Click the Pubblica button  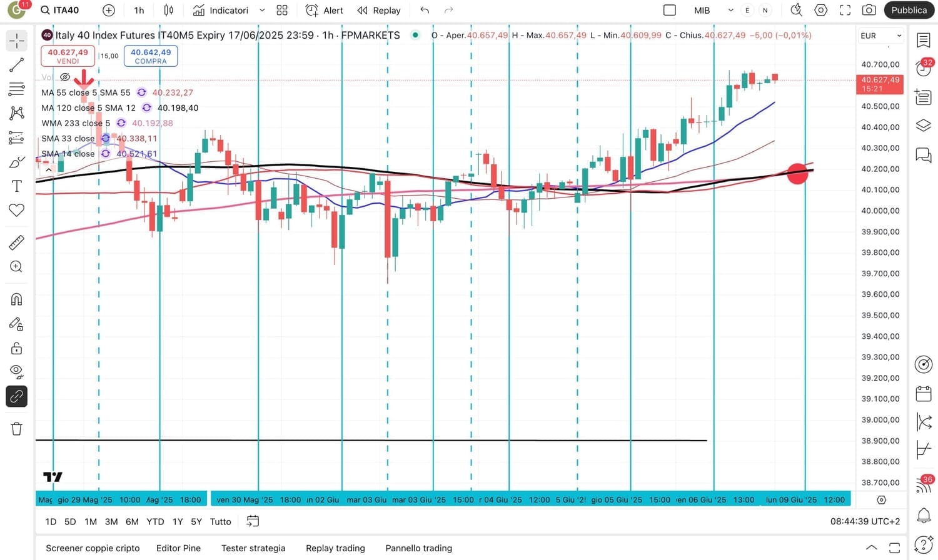[909, 10]
